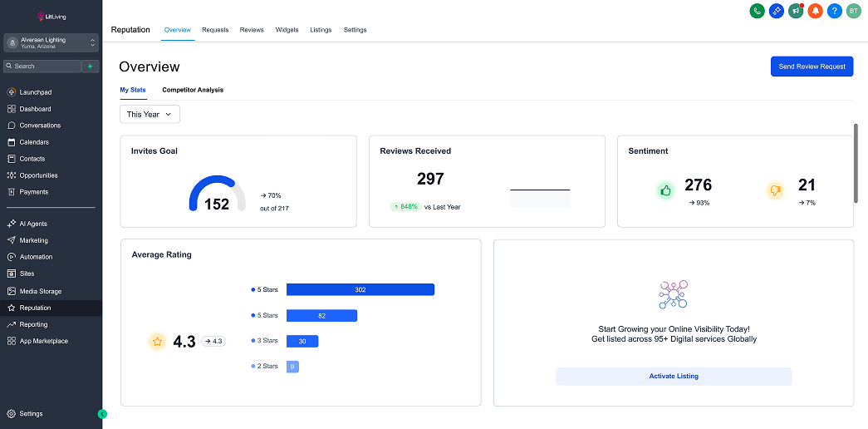Click the sidebar Search field

pos(42,66)
